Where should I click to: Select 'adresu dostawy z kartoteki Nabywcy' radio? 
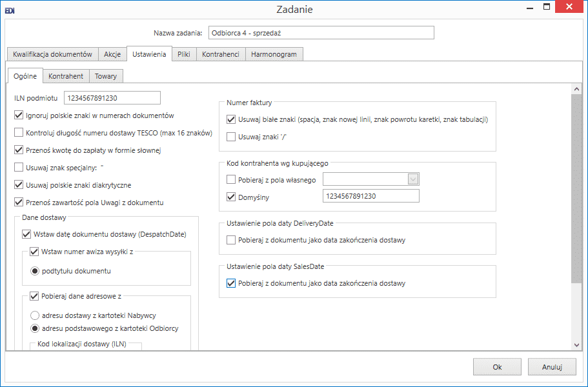pos(35,315)
